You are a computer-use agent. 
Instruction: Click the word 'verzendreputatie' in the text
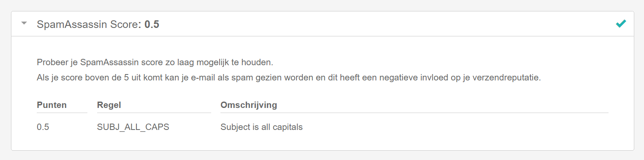[x=508, y=78]
